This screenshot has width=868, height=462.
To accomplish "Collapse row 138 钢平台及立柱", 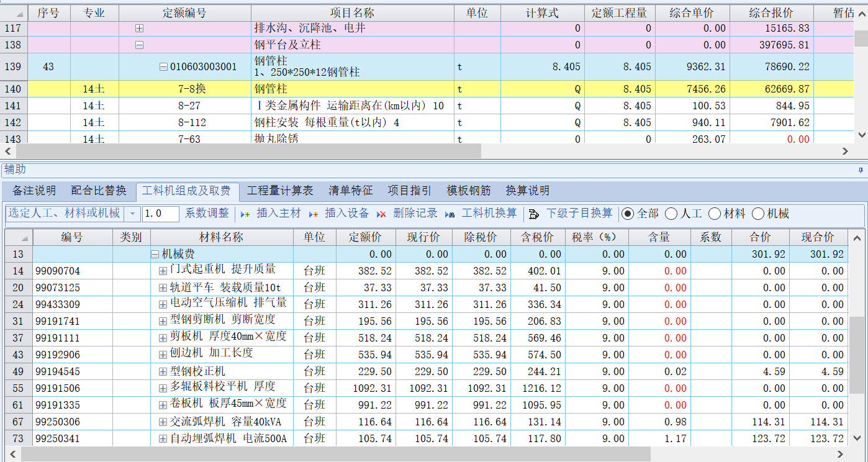I will 139,45.
